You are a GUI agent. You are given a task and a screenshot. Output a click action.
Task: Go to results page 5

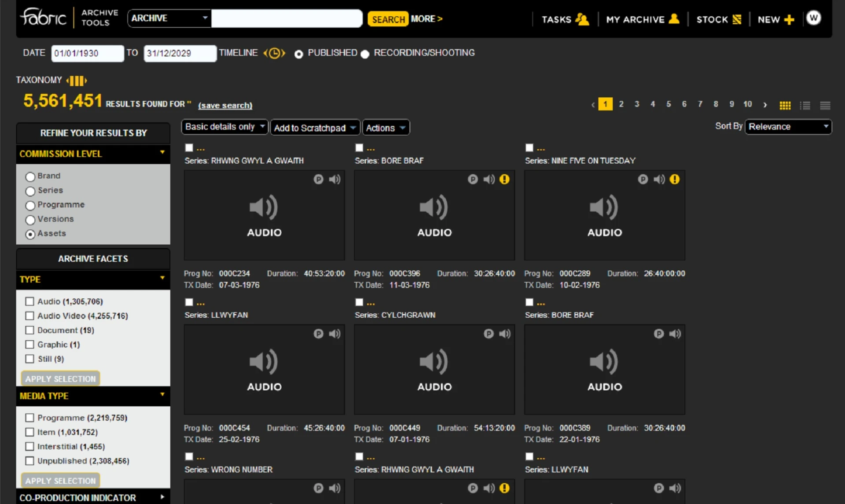pyautogui.click(x=668, y=104)
